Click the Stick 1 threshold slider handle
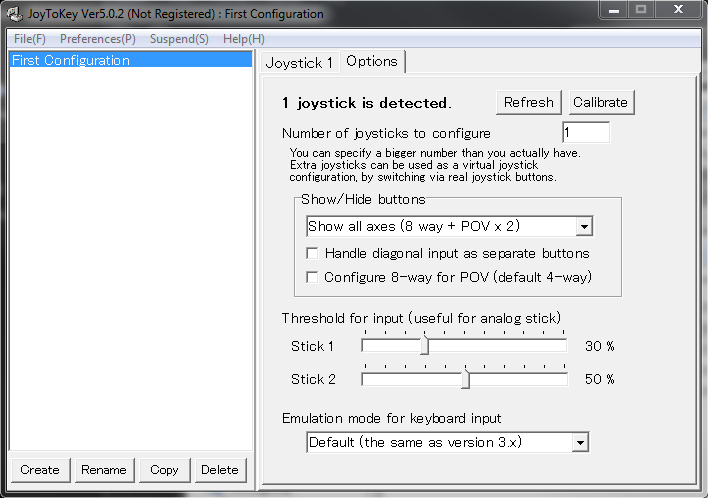 click(424, 346)
